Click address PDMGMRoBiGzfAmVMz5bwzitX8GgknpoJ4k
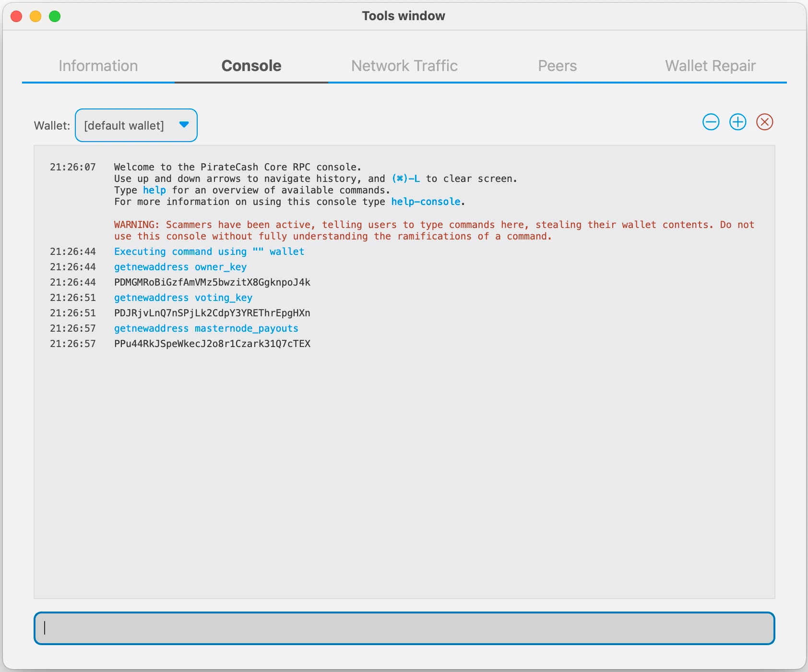Screen dimensions: 808x672 (x=212, y=282)
